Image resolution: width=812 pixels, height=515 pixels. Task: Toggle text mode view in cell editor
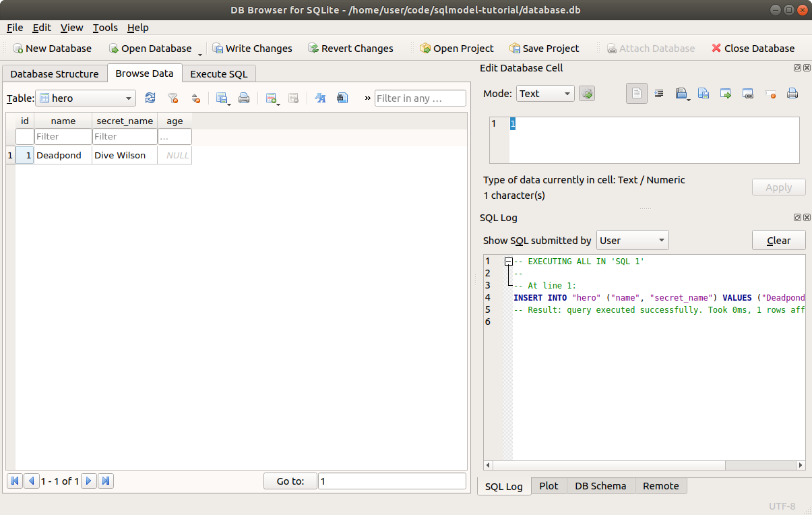click(x=637, y=94)
